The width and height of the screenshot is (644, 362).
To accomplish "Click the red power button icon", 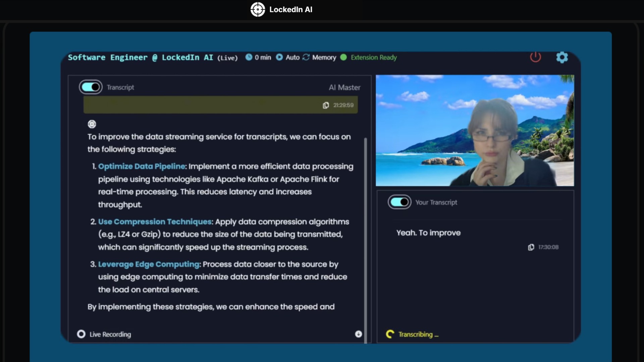I will (x=535, y=57).
